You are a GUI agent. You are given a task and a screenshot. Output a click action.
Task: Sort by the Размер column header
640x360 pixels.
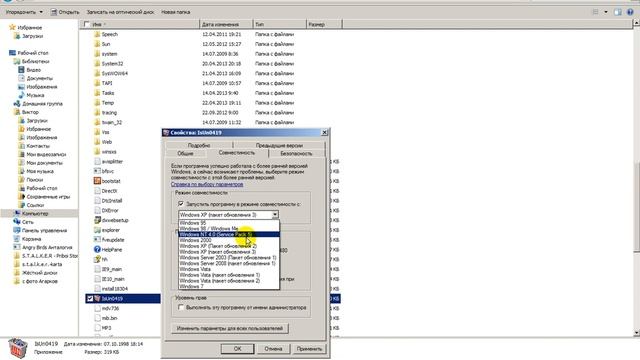pyautogui.click(x=324, y=24)
